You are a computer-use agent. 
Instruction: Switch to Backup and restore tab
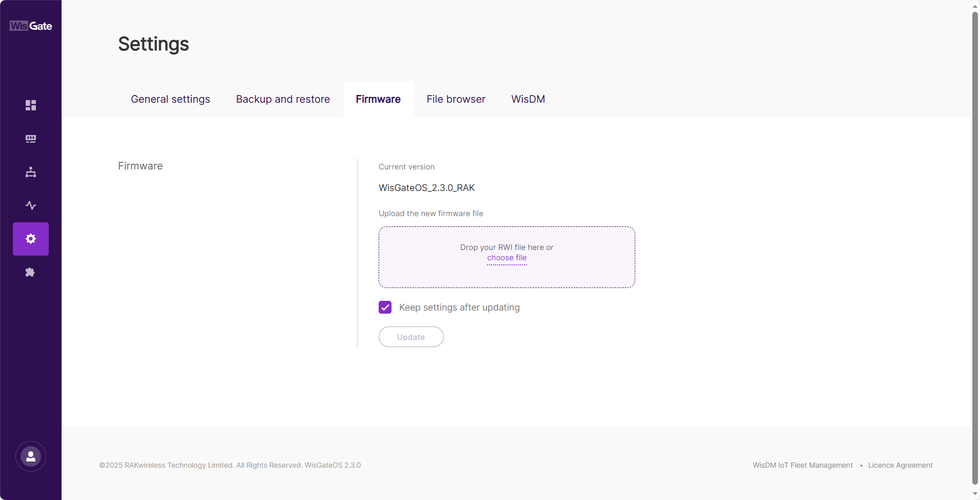tap(283, 99)
